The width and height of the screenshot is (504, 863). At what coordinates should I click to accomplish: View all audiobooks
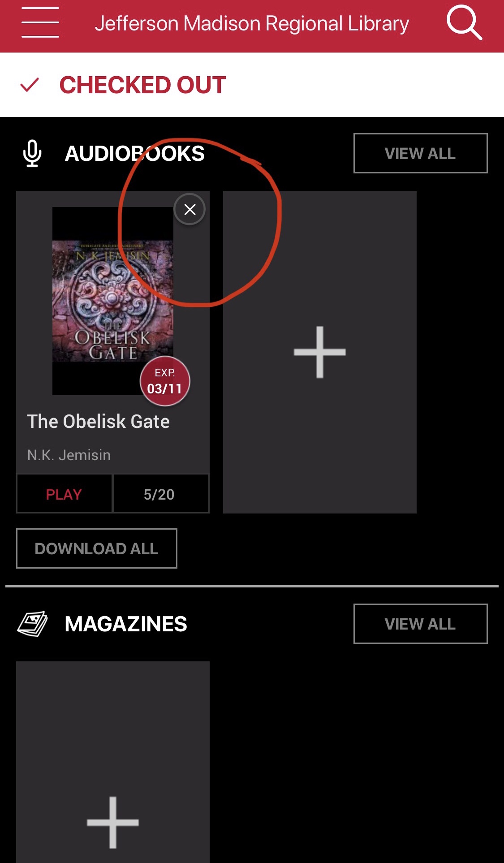pos(420,153)
